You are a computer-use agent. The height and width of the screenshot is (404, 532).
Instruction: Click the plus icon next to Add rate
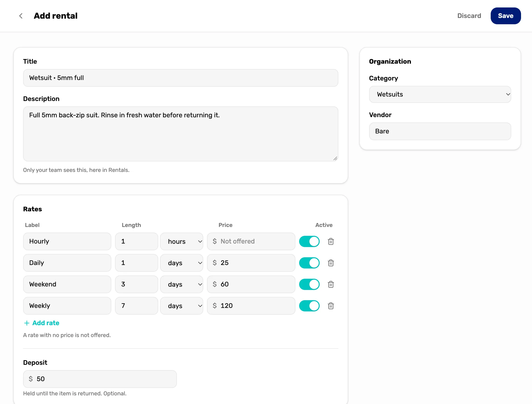27,323
